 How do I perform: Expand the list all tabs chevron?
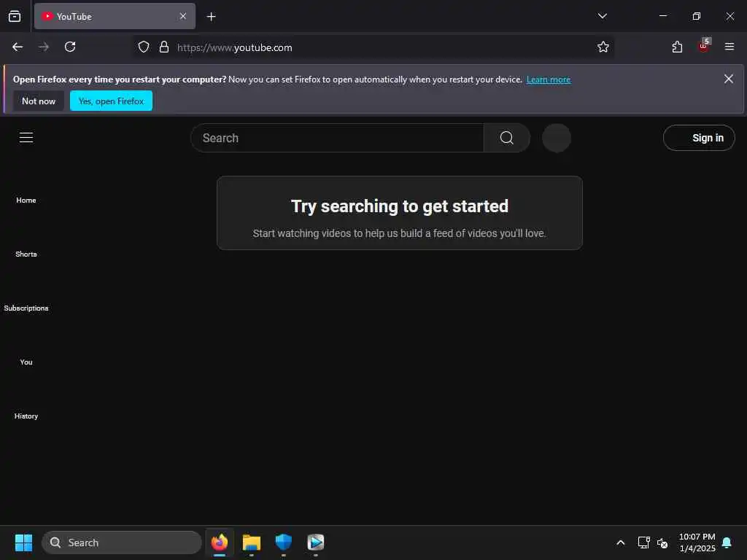(x=602, y=16)
